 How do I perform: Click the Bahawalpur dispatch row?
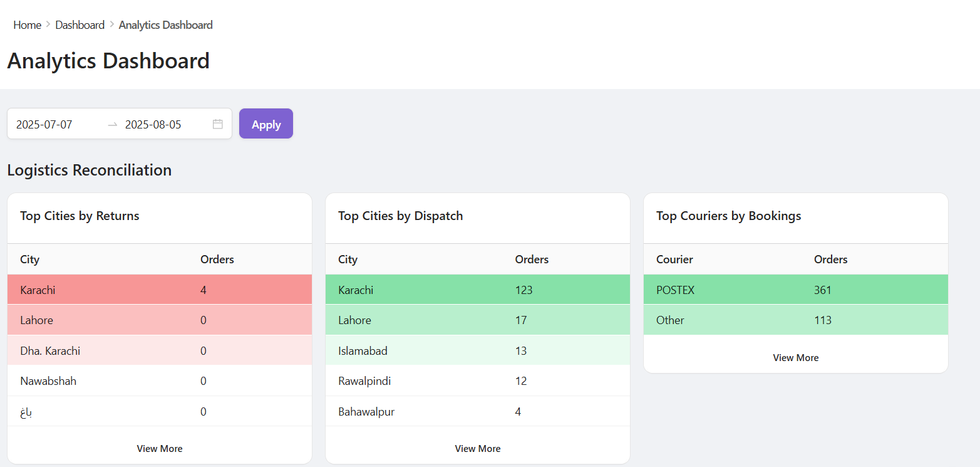(x=478, y=412)
